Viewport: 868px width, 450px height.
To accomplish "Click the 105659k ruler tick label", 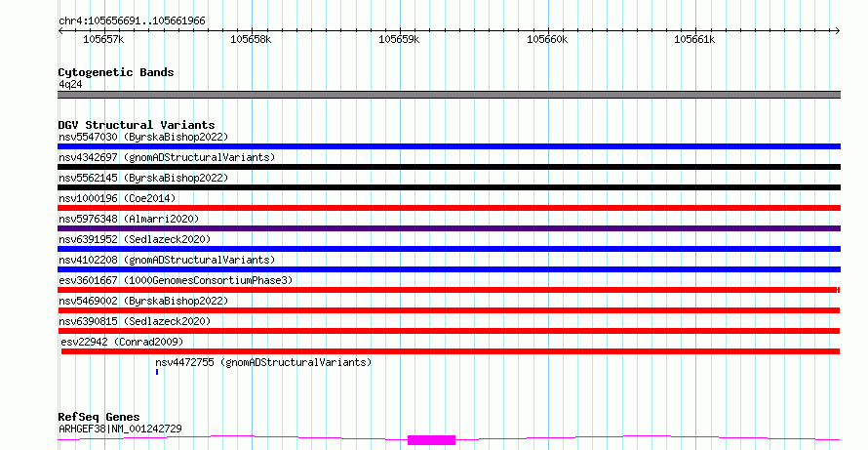I will click(x=399, y=39).
